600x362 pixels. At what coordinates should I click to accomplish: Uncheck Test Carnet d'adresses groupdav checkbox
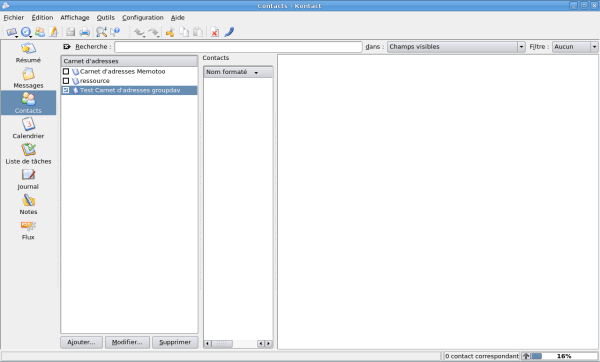click(66, 90)
